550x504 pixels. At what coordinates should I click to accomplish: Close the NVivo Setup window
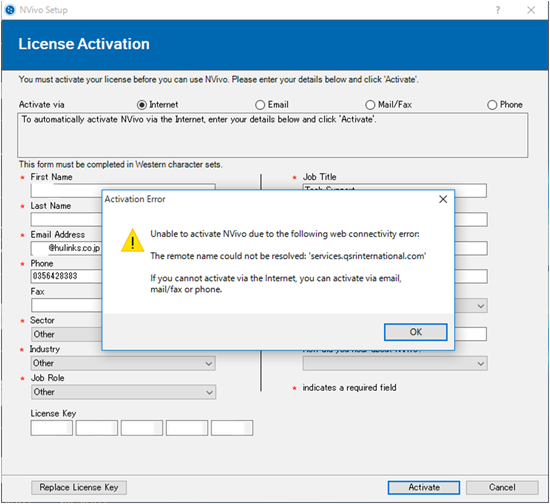(531, 10)
